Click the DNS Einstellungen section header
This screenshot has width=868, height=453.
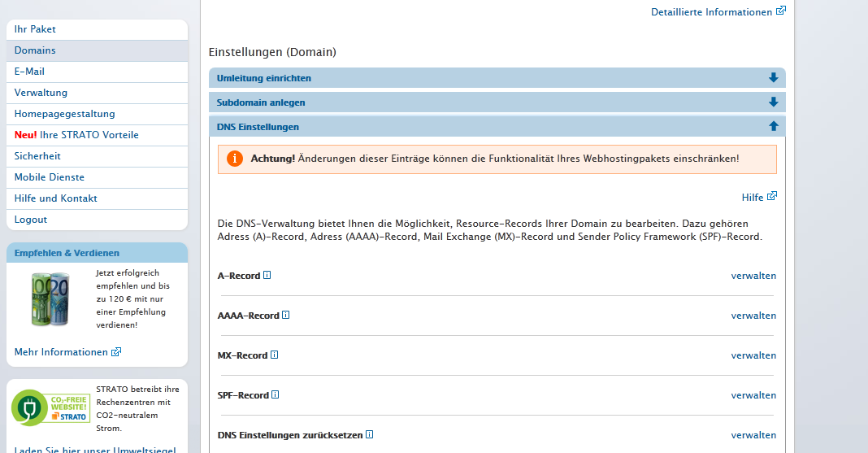point(497,127)
